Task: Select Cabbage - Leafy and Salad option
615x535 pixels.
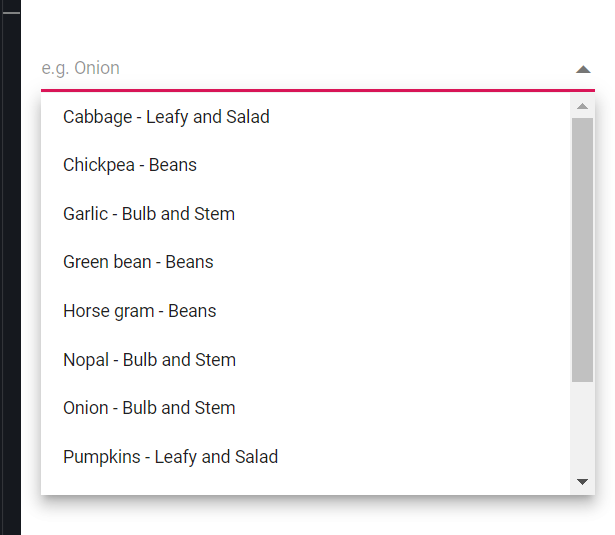Action: 166,117
